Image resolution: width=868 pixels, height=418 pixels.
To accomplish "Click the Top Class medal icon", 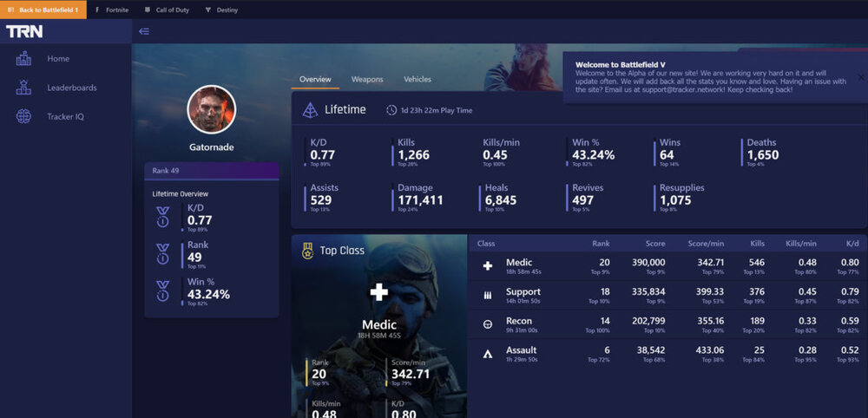I will (x=307, y=251).
